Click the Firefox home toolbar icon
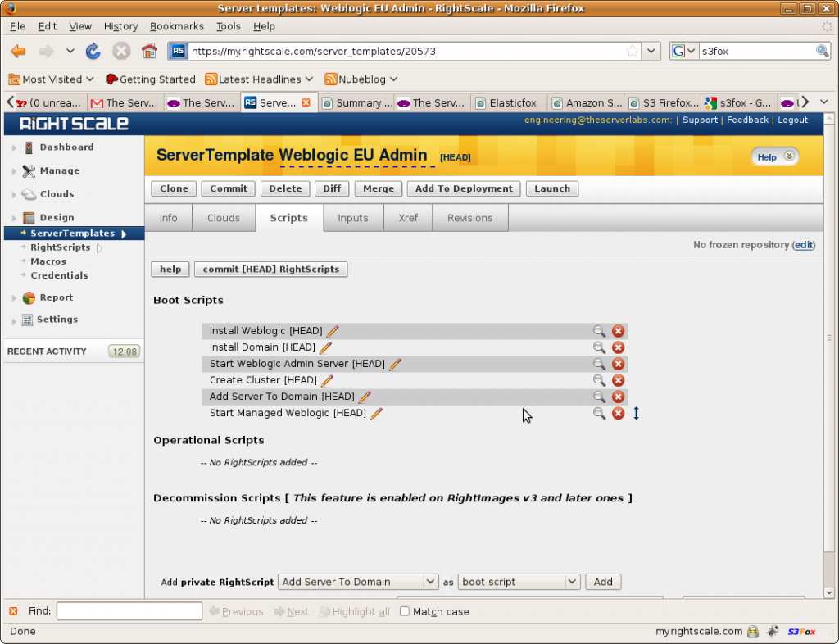The width and height of the screenshot is (839, 644). click(x=150, y=51)
